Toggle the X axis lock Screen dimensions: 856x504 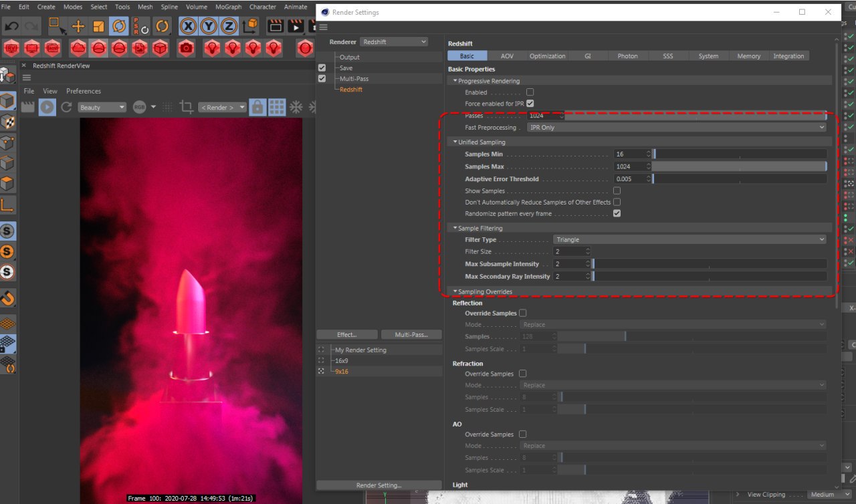(189, 26)
